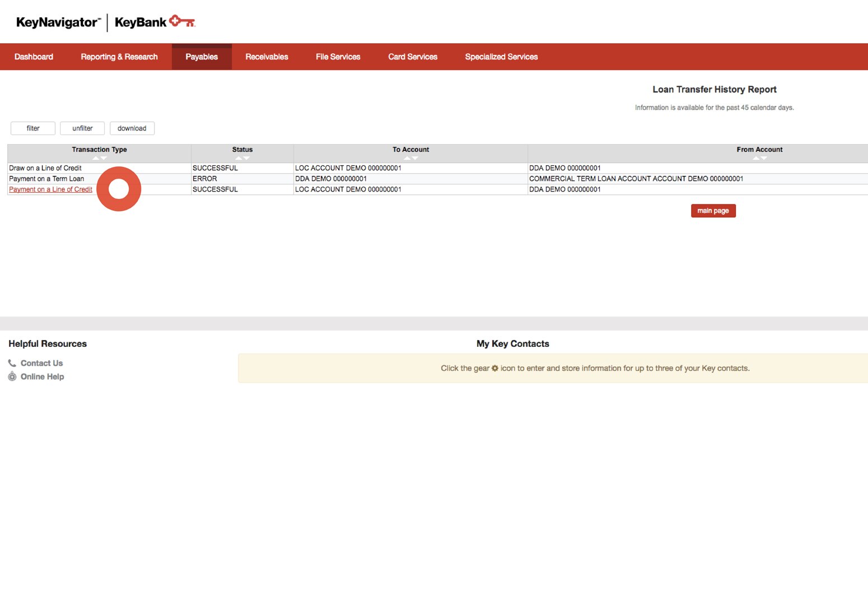Sort To Account column ascending with up arrow

coord(407,159)
